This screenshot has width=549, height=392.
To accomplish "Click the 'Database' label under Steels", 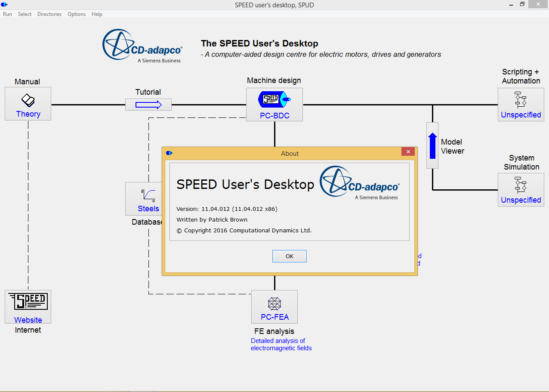I will click(147, 222).
